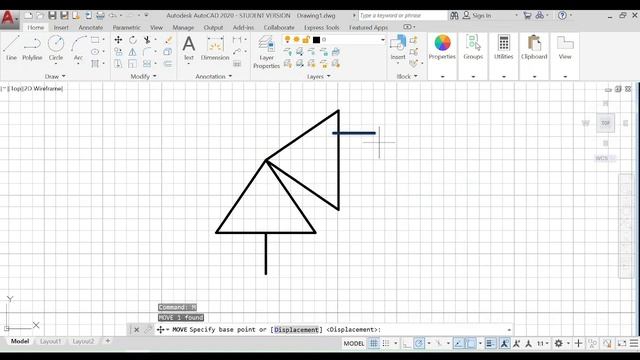Click the Save icon in quick access toolbar
The height and width of the screenshot is (360, 640).
coord(52,16)
